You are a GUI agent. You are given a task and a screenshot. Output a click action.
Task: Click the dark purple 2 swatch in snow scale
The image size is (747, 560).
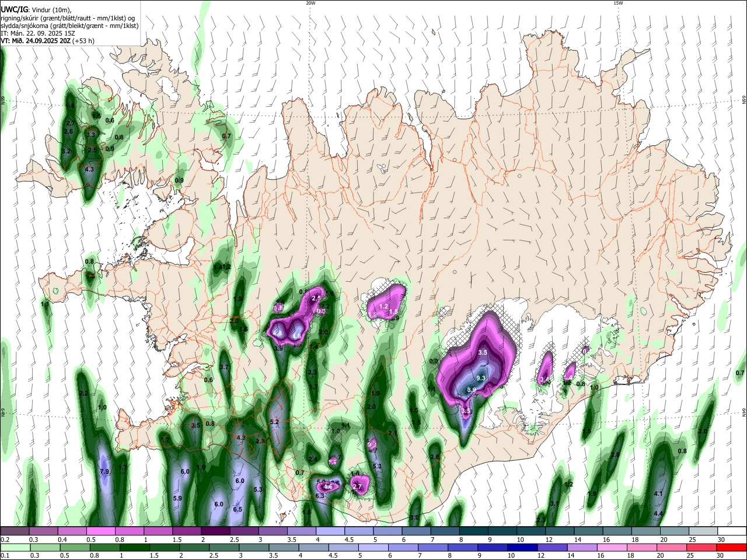pos(215,531)
